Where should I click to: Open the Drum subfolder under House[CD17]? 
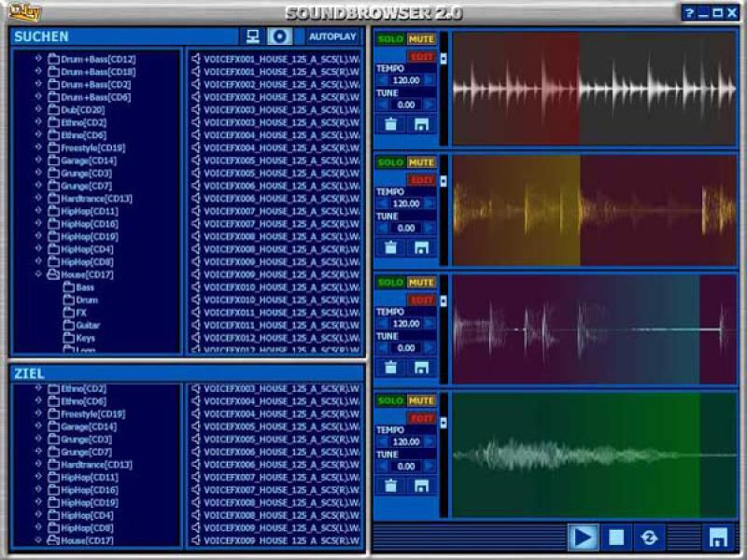tap(85, 301)
